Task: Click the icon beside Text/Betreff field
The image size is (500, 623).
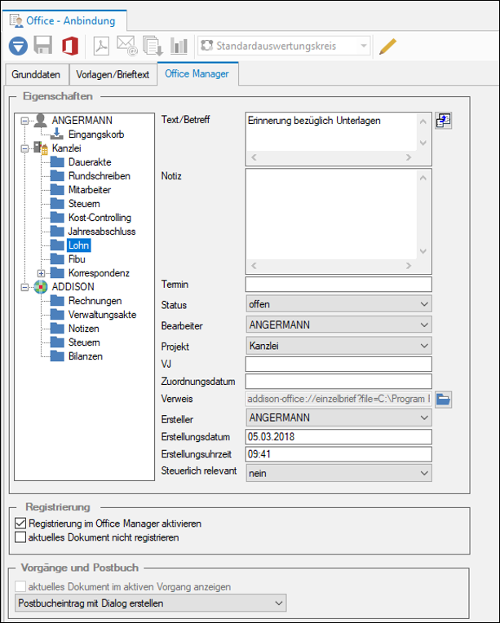Action: (x=443, y=121)
